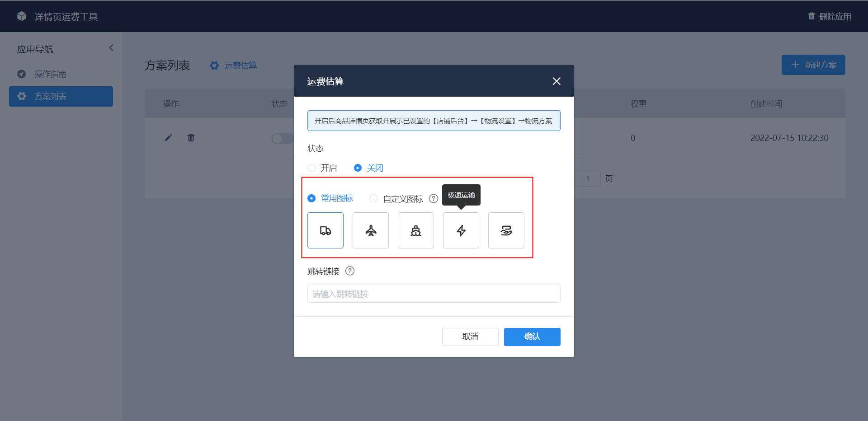Click the trash delete icon in the table row
868x421 pixels.
[191, 138]
